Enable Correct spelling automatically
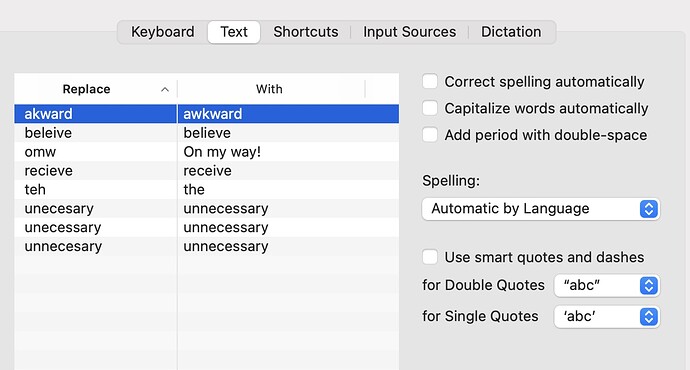Viewport: 690px width, 370px height. point(430,81)
